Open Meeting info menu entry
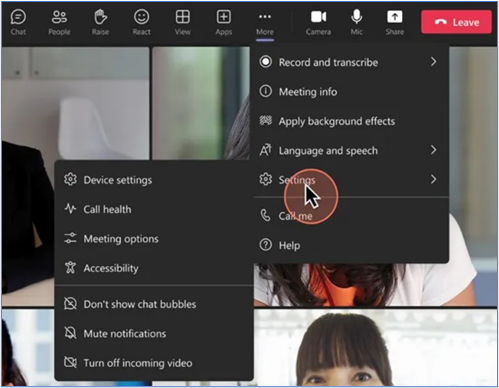The image size is (499, 388). [x=351, y=91]
